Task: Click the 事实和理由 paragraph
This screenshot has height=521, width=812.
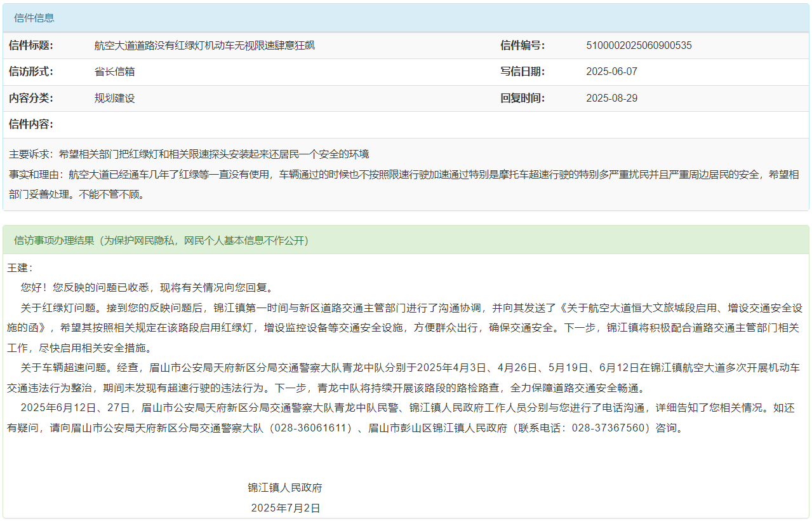Action: point(404,184)
